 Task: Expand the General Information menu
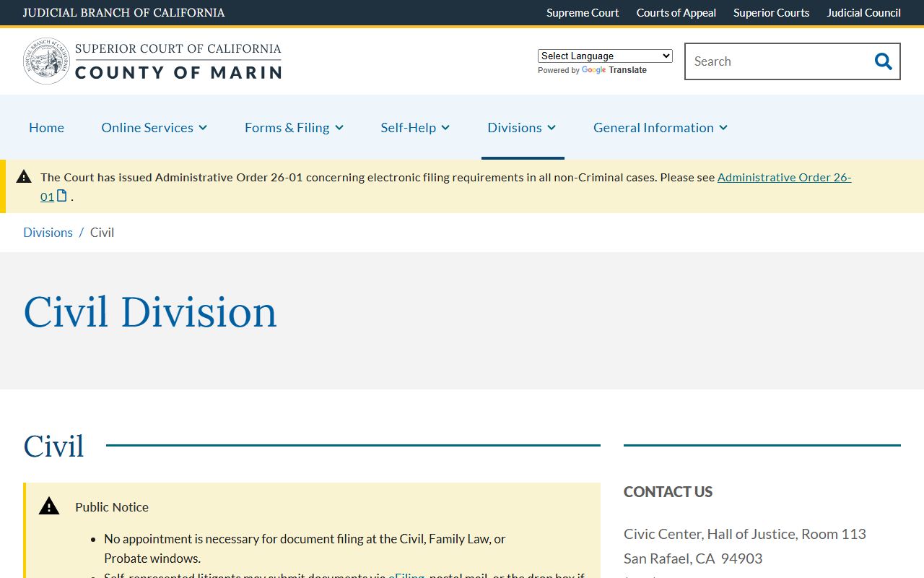661,127
